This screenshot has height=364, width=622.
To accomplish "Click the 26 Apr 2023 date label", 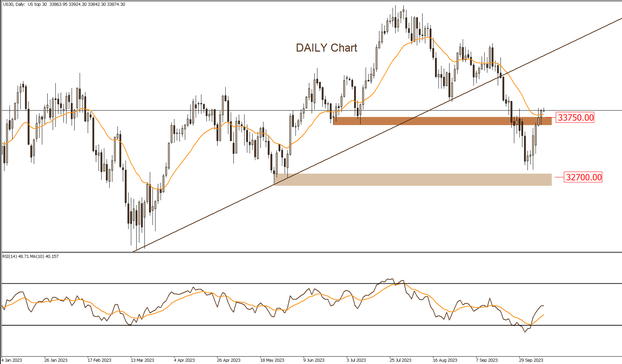I will click(229, 360).
